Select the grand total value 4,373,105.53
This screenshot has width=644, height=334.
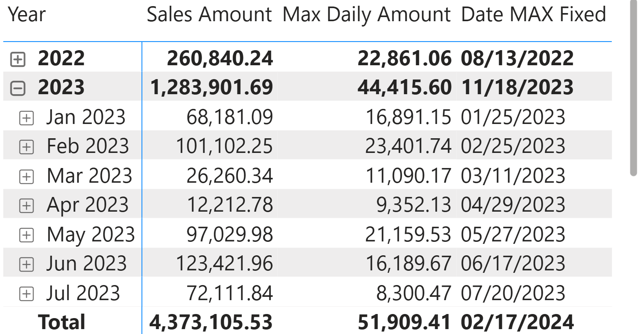click(x=211, y=322)
